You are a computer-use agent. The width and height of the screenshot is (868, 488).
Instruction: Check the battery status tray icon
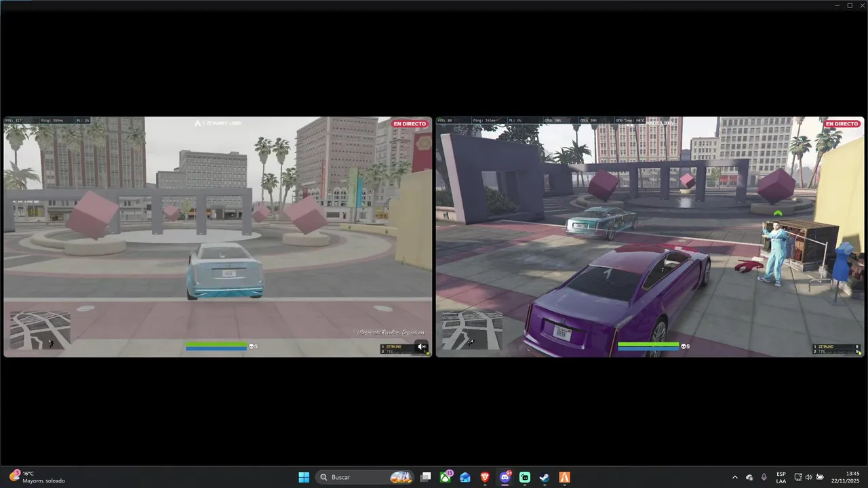[x=820, y=477]
